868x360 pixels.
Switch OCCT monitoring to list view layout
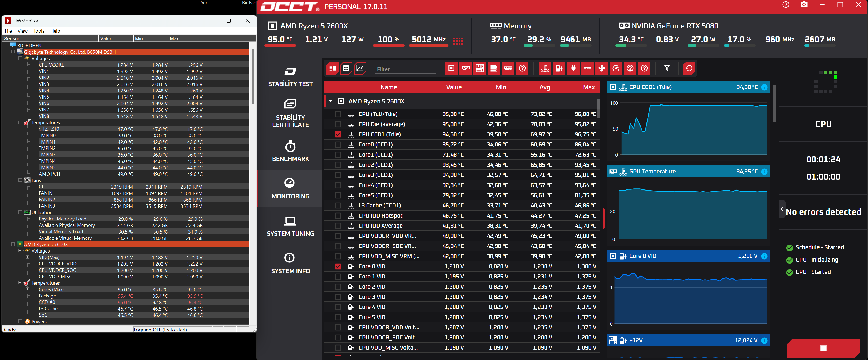point(332,68)
